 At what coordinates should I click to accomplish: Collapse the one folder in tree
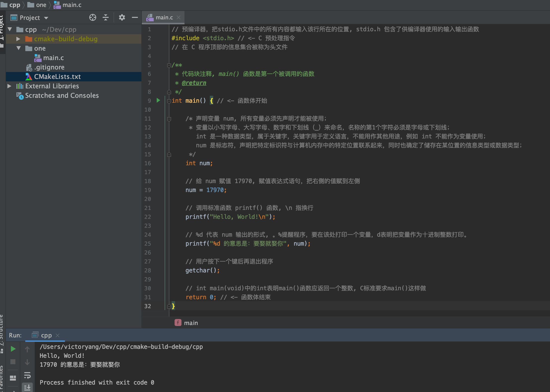(19, 48)
